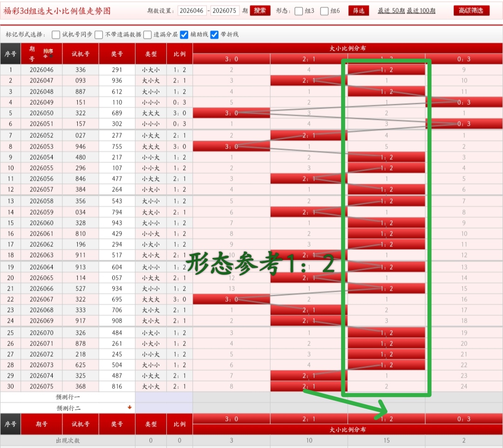Click the start period field showing 2026046

coord(191,11)
